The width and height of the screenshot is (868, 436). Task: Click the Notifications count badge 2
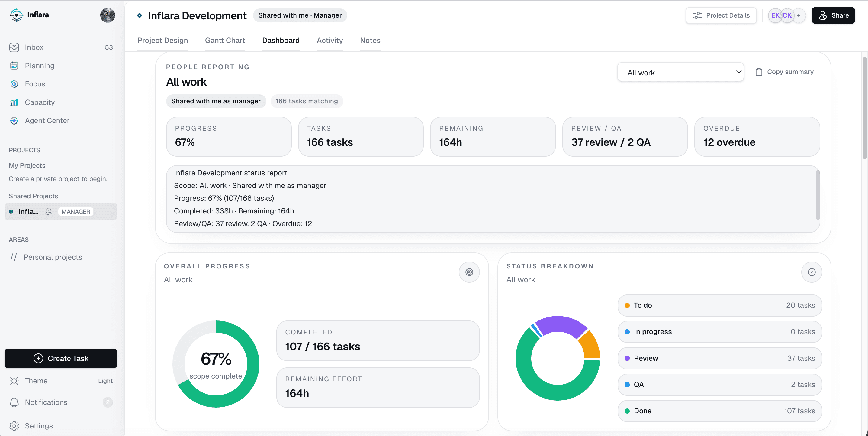click(108, 402)
